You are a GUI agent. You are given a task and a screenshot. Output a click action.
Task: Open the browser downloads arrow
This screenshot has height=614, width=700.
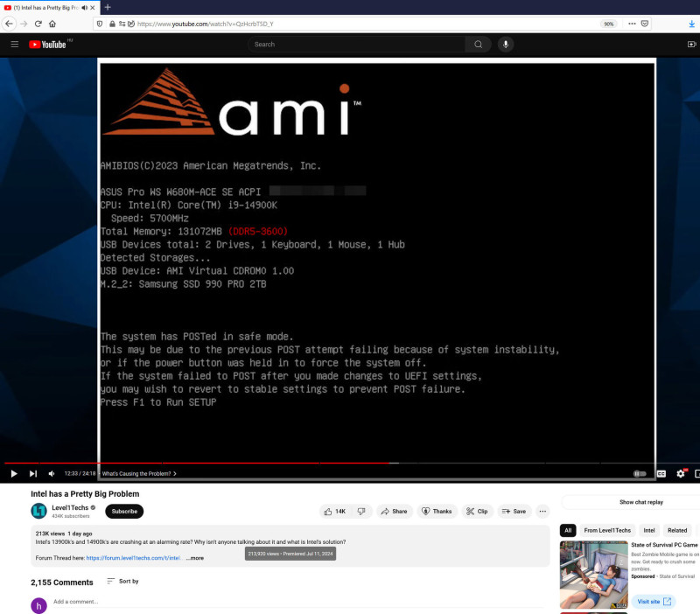[x=691, y=24]
